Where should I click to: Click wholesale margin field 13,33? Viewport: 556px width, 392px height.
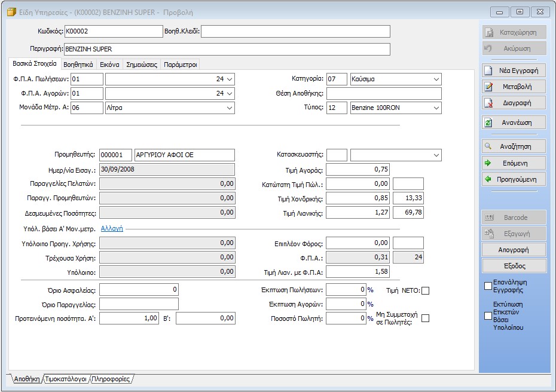(408, 198)
